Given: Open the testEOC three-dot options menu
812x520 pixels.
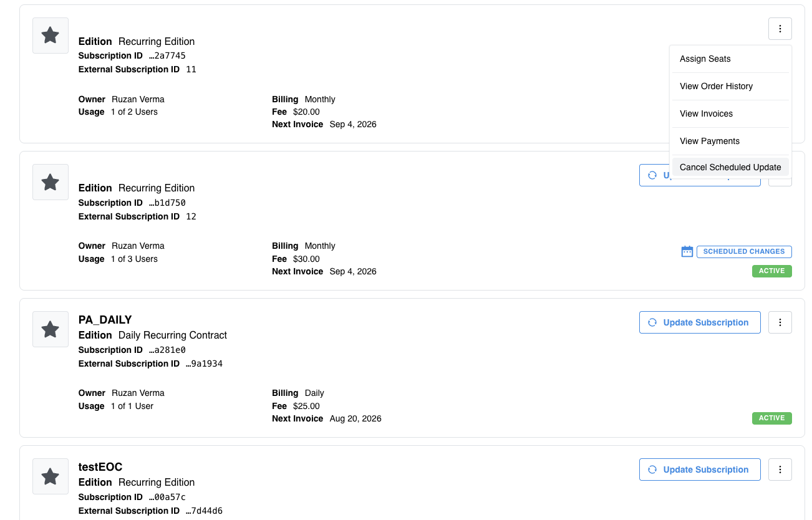Looking at the screenshot, I should pyautogui.click(x=780, y=469).
